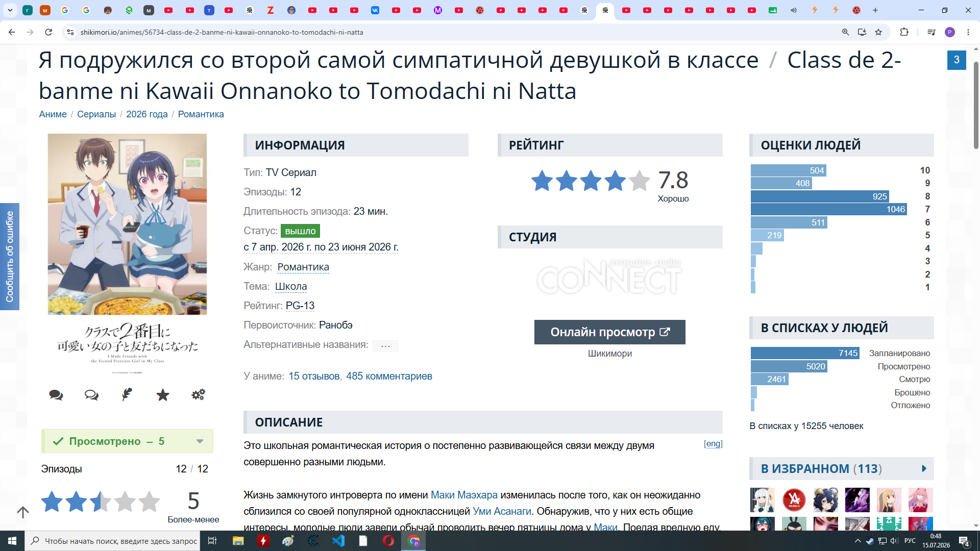Open the Аниме breadcrumb link
980x551 pixels.
(x=53, y=114)
